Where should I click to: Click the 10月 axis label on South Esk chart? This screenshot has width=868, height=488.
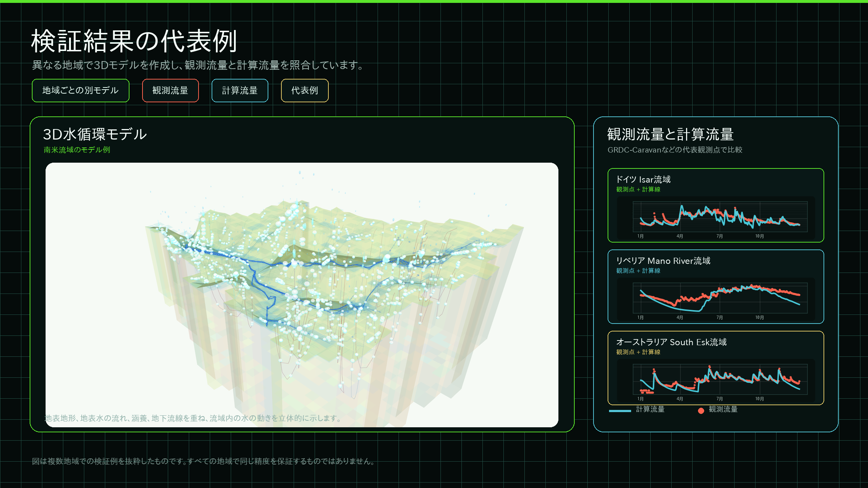pyautogui.click(x=759, y=399)
